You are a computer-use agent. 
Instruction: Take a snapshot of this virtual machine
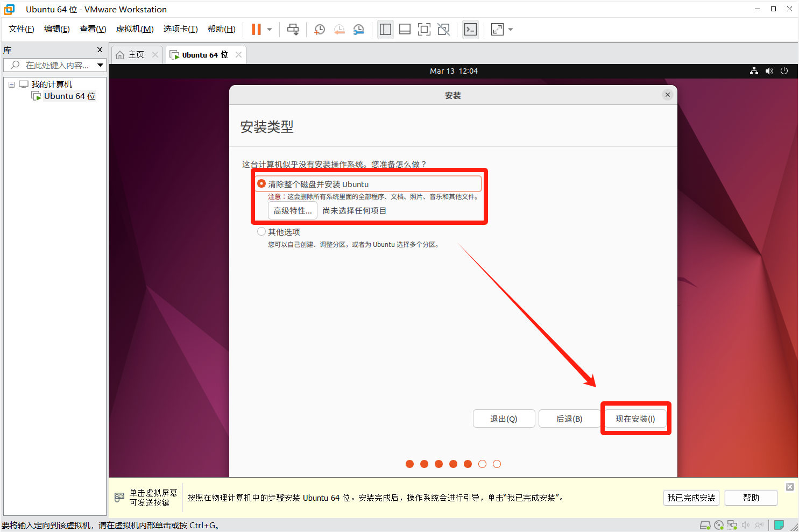coord(320,30)
